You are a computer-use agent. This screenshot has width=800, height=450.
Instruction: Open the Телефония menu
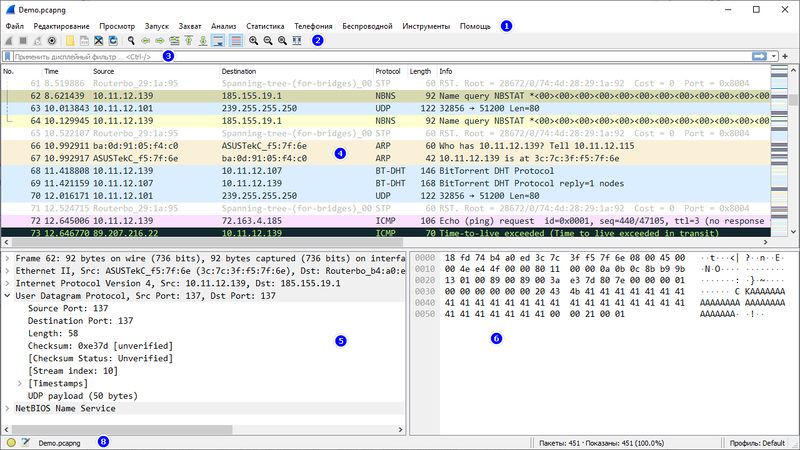tap(313, 26)
